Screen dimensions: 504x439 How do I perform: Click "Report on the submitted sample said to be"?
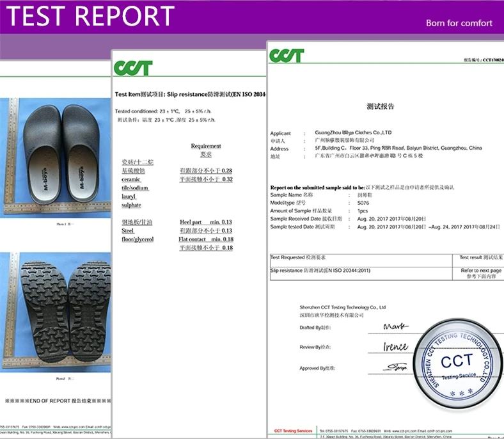tap(318, 188)
